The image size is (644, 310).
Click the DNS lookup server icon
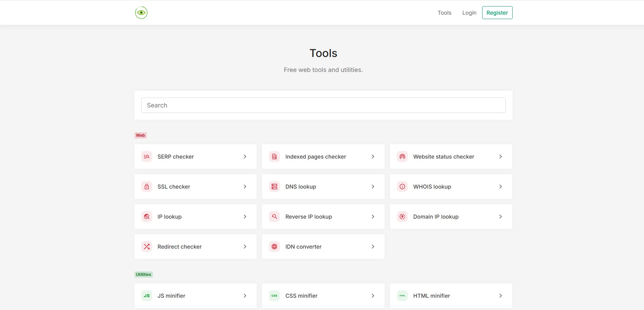coord(274,187)
